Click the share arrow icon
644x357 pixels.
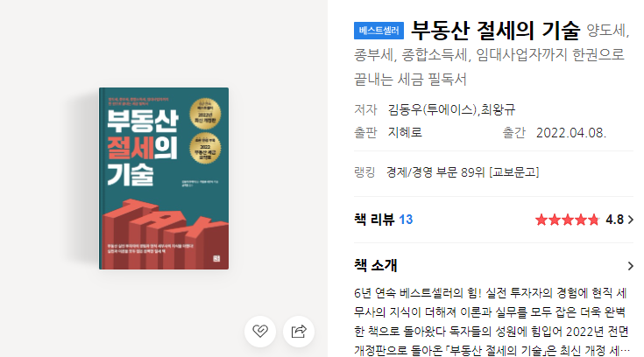point(299,331)
